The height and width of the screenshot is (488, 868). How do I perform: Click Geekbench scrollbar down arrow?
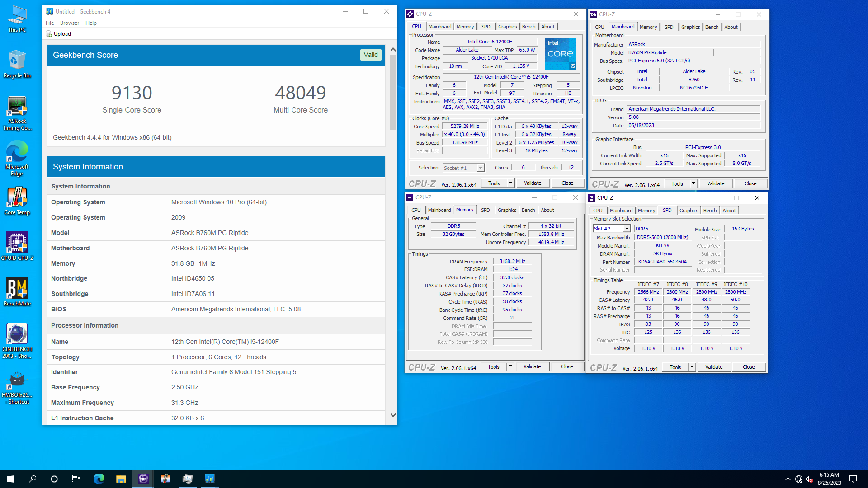click(x=393, y=415)
